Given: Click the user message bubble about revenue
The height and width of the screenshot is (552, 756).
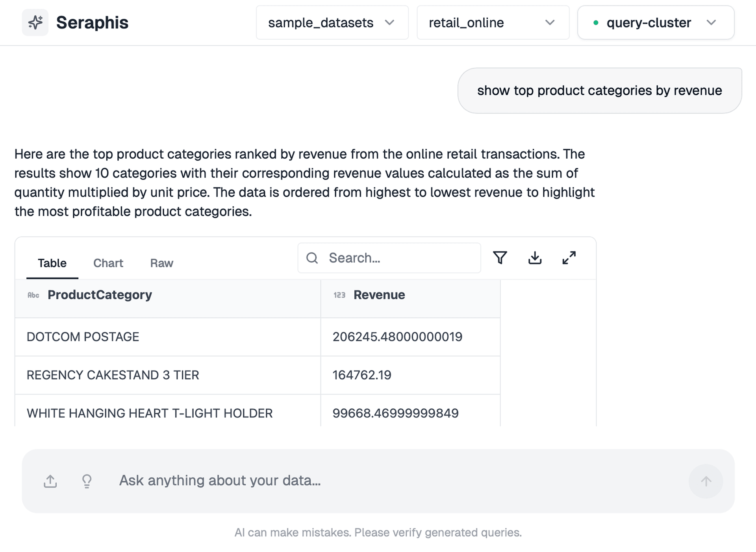Looking at the screenshot, I should coord(599,91).
